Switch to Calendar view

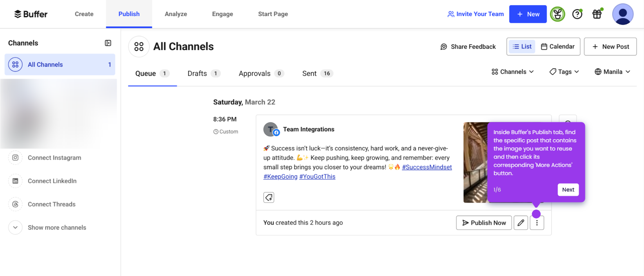(x=558, y=47)
